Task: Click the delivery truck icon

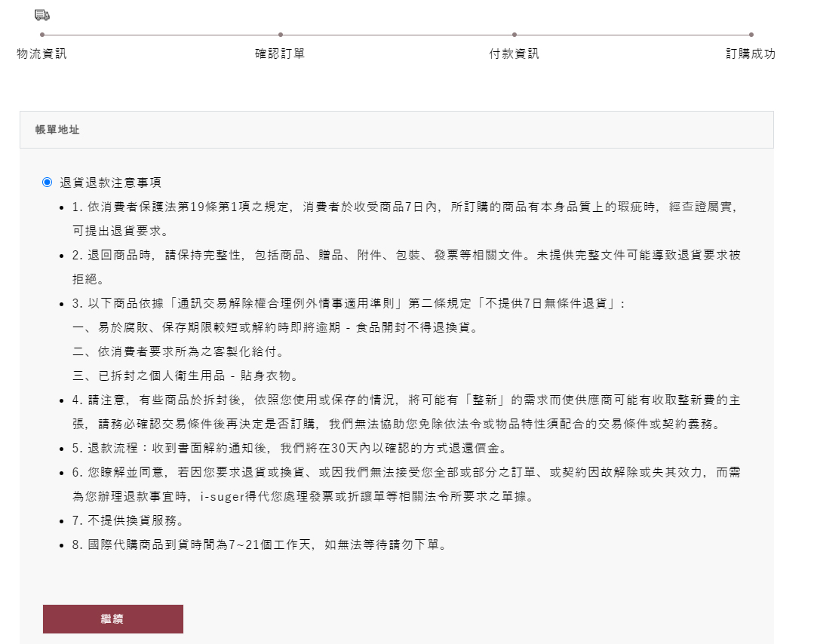Action: (42, 15)
